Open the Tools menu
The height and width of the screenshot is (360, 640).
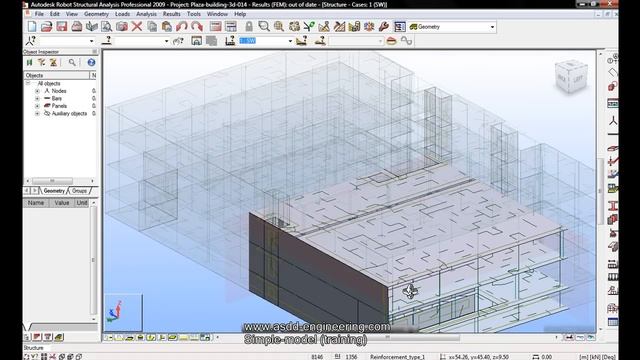click(x=193, y=14)
